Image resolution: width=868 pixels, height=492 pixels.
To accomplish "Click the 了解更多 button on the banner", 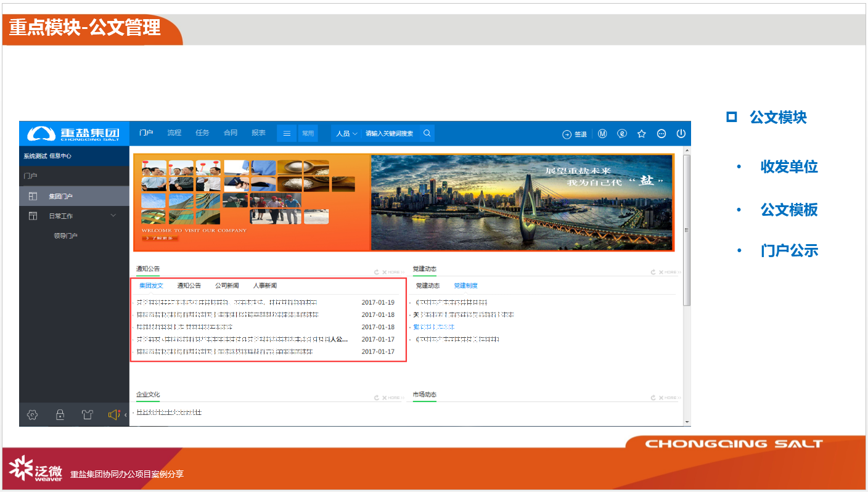I will tap(160, 238).
